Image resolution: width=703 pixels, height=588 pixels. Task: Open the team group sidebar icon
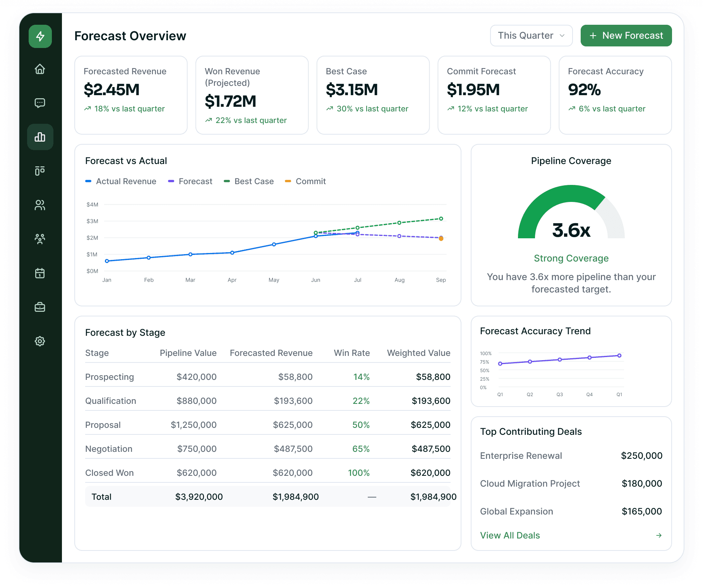(40, 239)
